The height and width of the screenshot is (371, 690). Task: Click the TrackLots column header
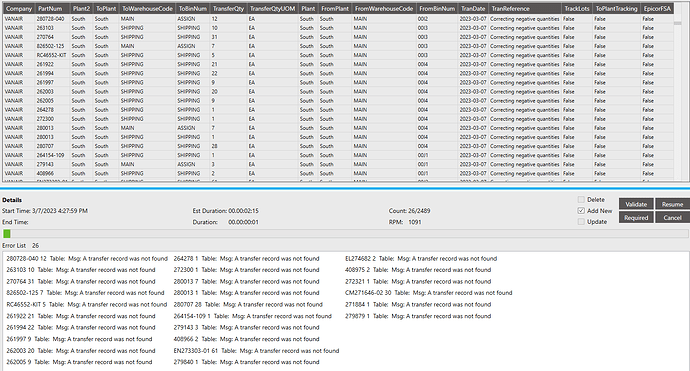(x=577, y=8)
